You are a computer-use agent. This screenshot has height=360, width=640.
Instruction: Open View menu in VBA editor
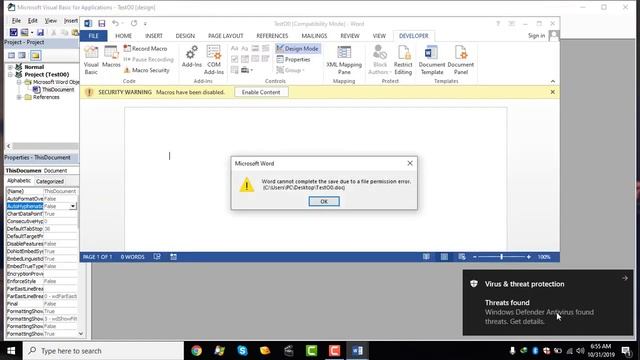(51, 21)
